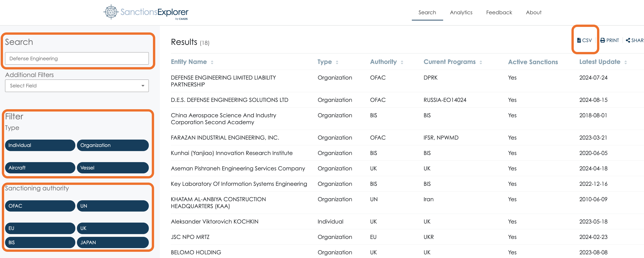Toggle the Organization type filter
This screenshot has height=258, width=644.
(113, 145)
